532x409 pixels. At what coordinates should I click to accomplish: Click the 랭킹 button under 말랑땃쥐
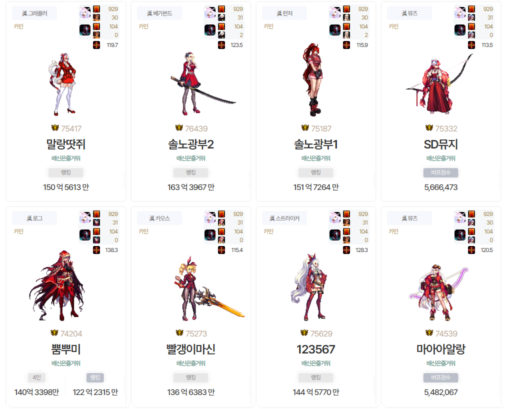point(66,172)
